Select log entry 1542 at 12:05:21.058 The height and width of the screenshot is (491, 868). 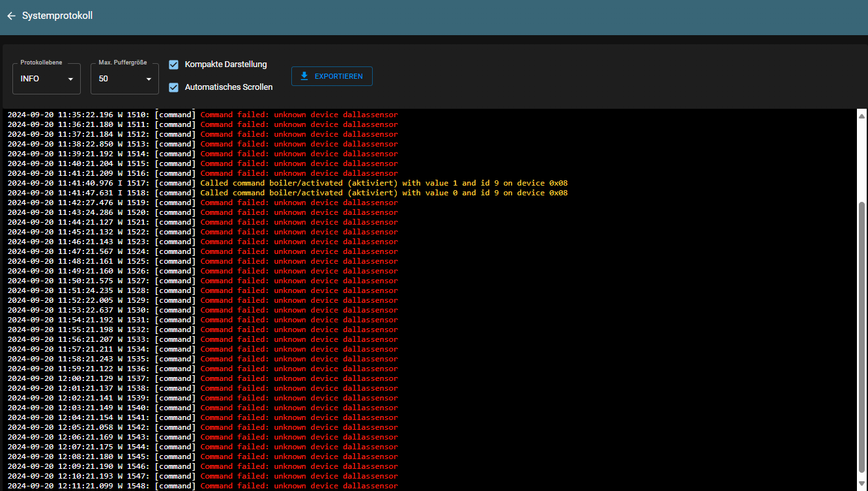click(203, 427)
